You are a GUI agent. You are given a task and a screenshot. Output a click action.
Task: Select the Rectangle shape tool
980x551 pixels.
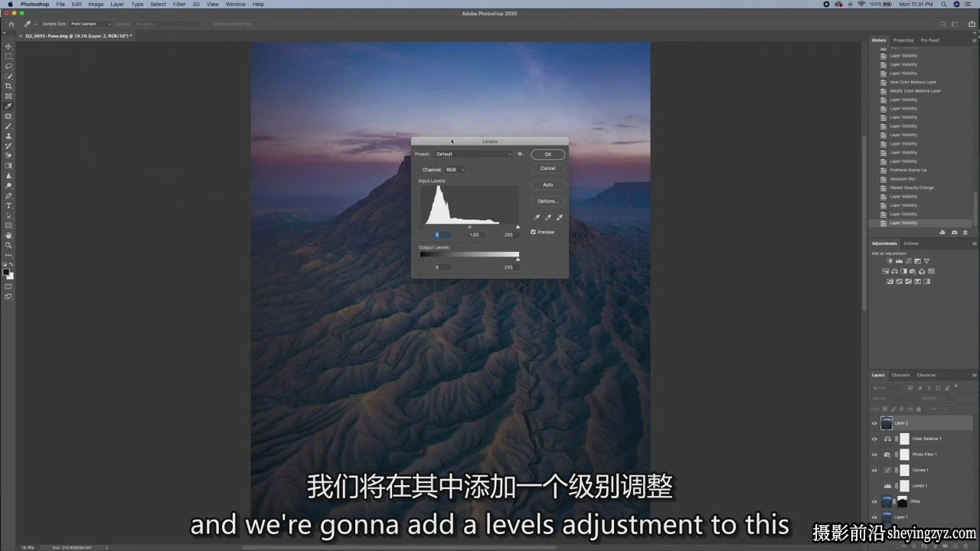pos(8,226)
